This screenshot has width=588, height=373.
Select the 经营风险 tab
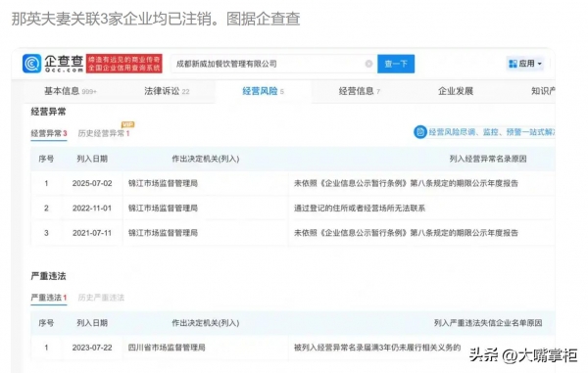click(x=263, y=91)
